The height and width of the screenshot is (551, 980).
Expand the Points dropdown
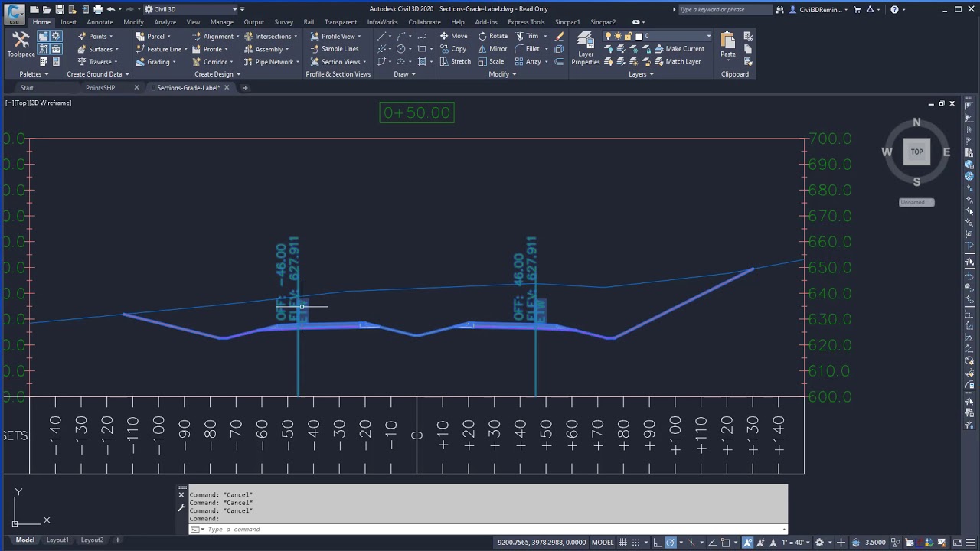[x=111, y=37]
